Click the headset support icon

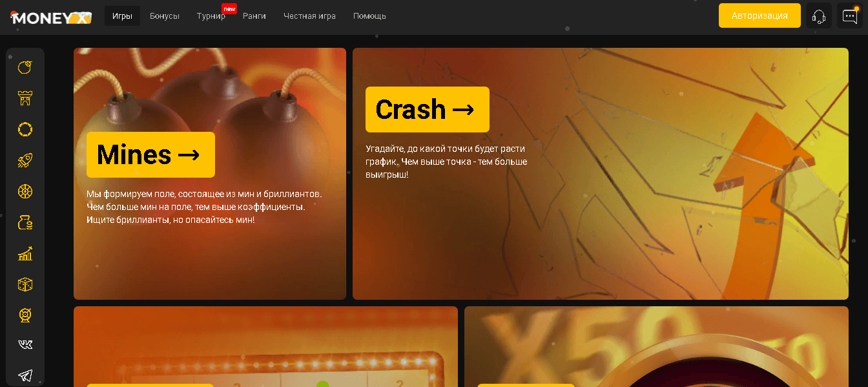point(819,16)
